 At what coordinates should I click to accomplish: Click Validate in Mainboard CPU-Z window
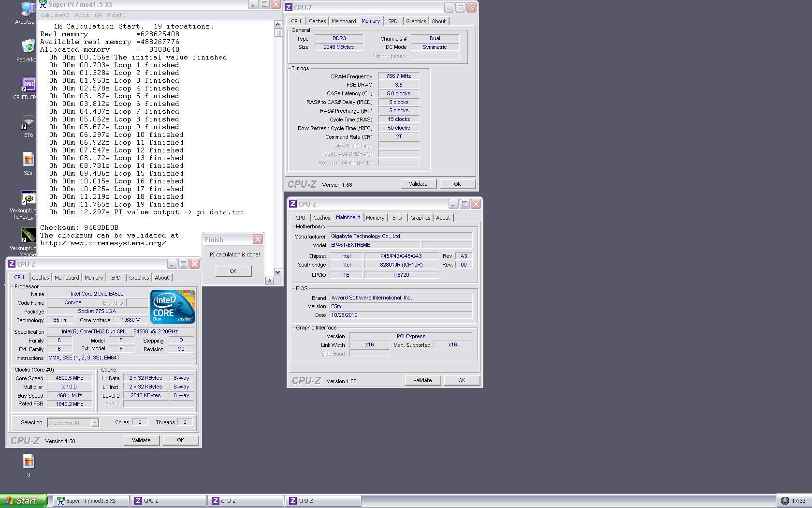click(422, 380)
